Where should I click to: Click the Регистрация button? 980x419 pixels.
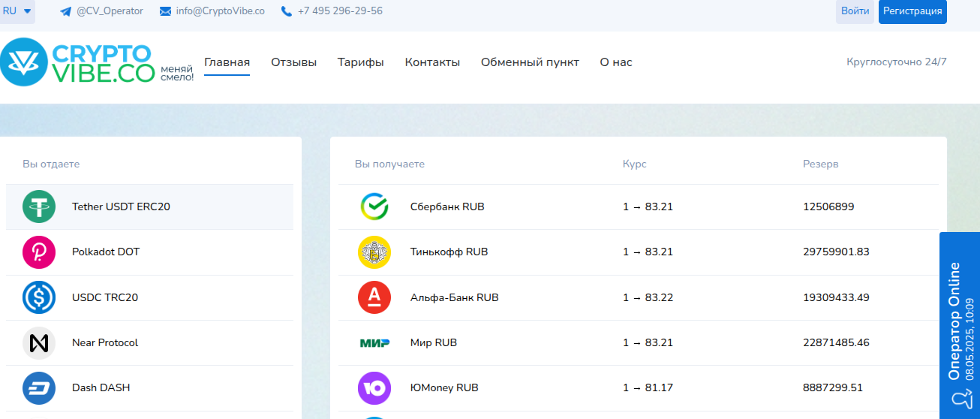(x=912, y=11)
